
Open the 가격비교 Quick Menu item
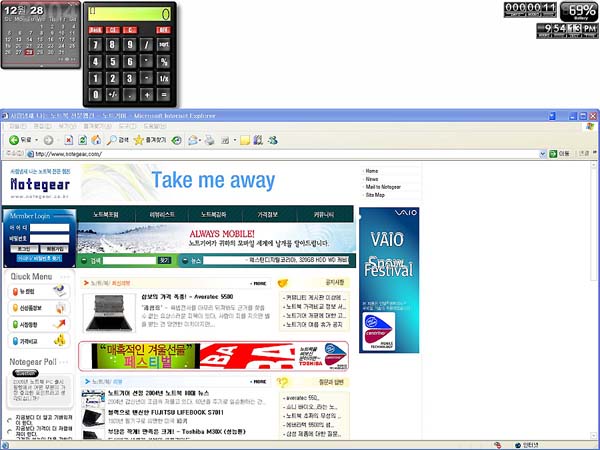(x=39, y=341)
